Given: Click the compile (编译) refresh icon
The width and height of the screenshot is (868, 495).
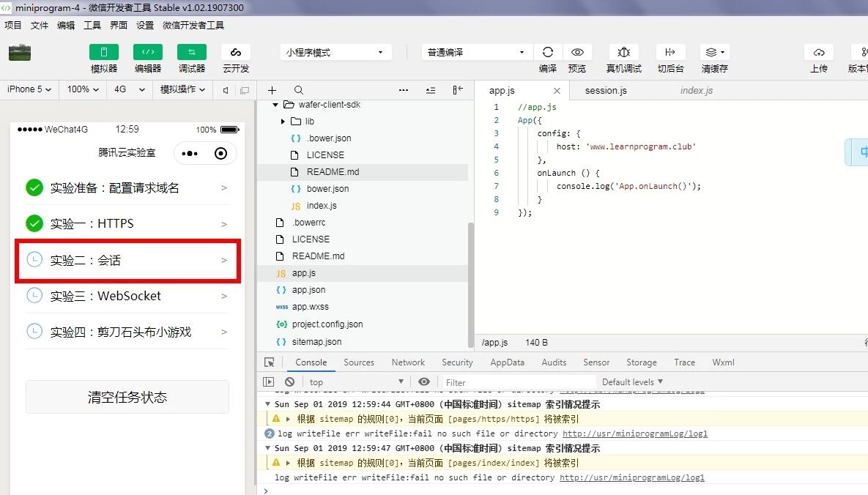Looking at the screenshot, I should (x=547, y=52).
